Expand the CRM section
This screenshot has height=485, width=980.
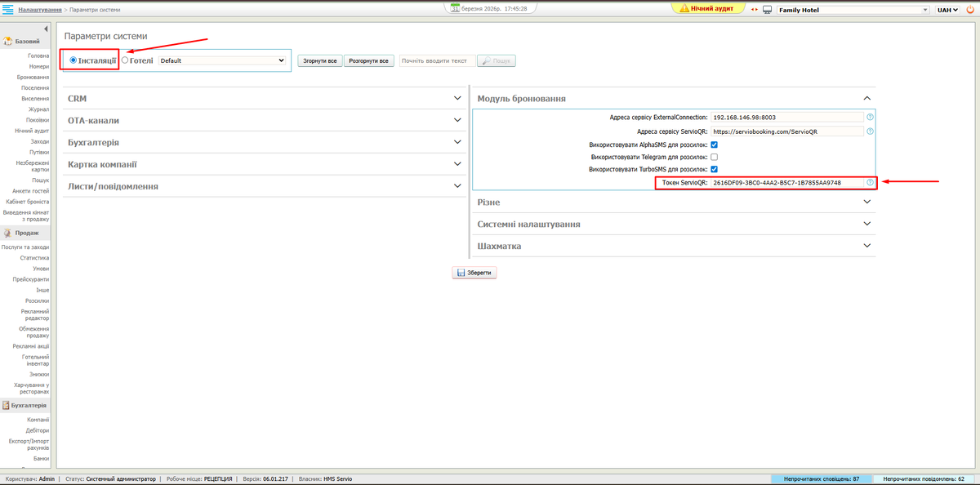[265, 98]
